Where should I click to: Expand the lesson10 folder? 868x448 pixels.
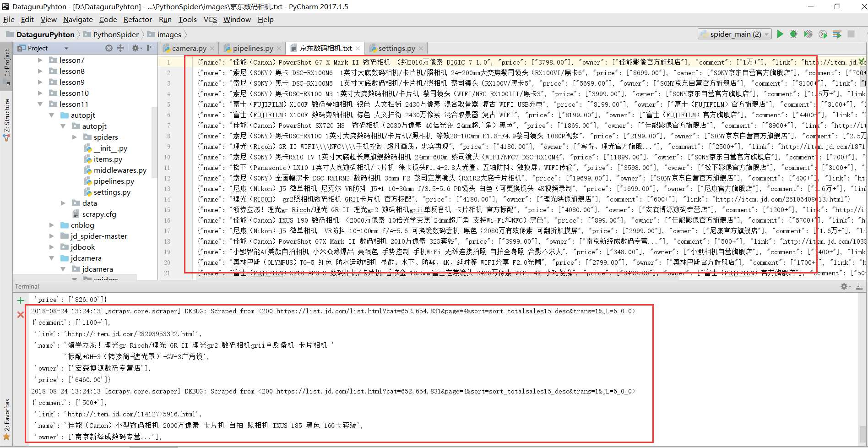click(x=40, y=93)
